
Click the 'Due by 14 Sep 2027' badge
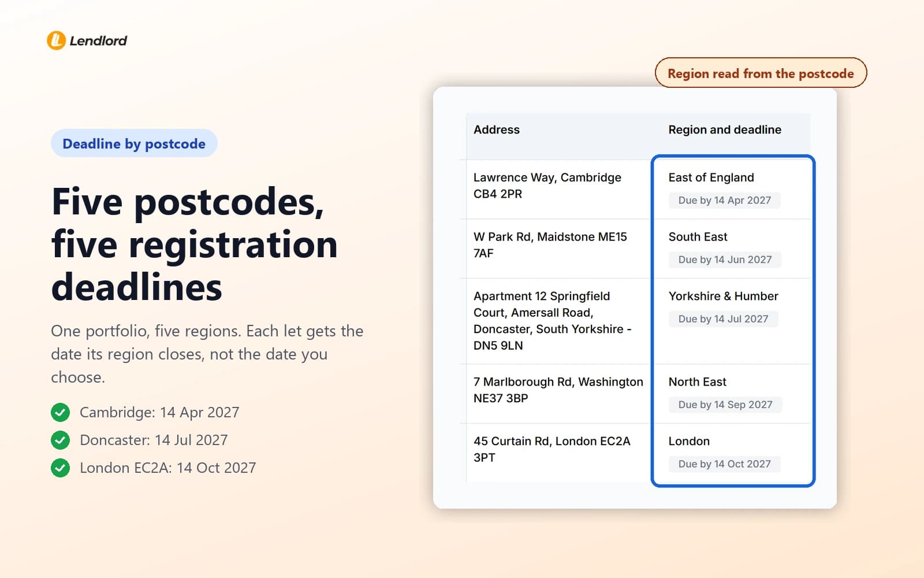click(x=725, y=405)
